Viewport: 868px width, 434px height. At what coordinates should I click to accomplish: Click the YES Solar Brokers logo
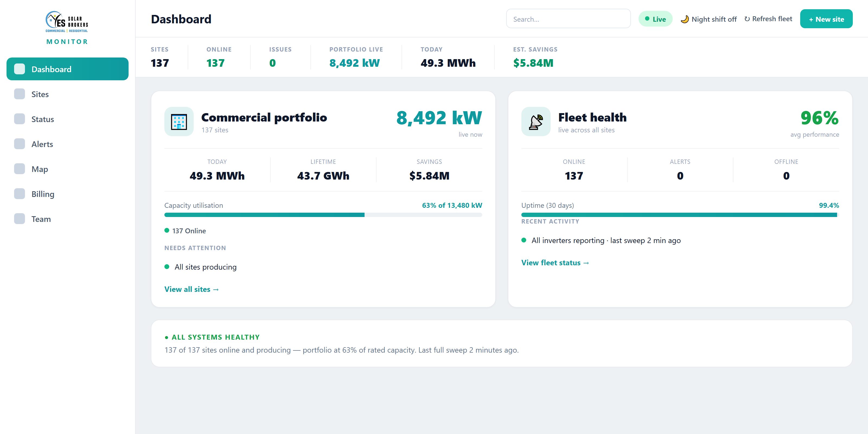point(67,22)
